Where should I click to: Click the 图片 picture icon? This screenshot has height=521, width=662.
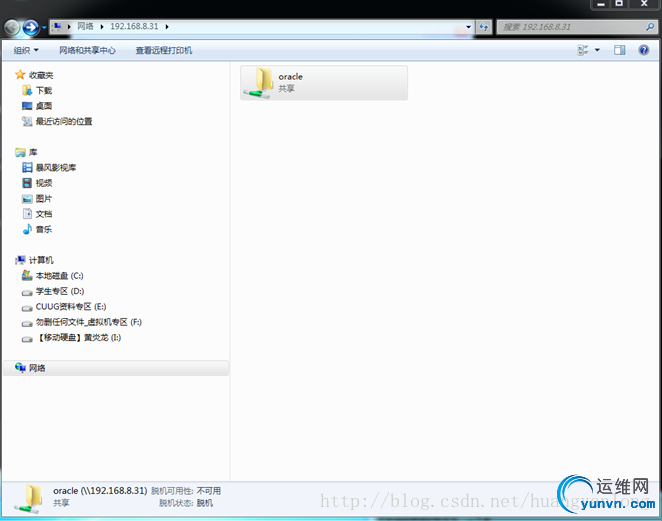tap(27, 198)
